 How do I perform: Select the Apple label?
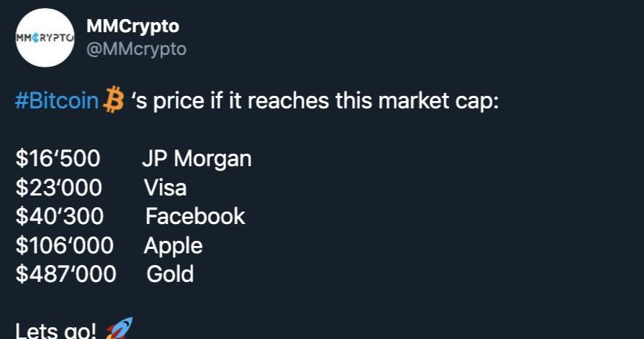click(173, 245)
